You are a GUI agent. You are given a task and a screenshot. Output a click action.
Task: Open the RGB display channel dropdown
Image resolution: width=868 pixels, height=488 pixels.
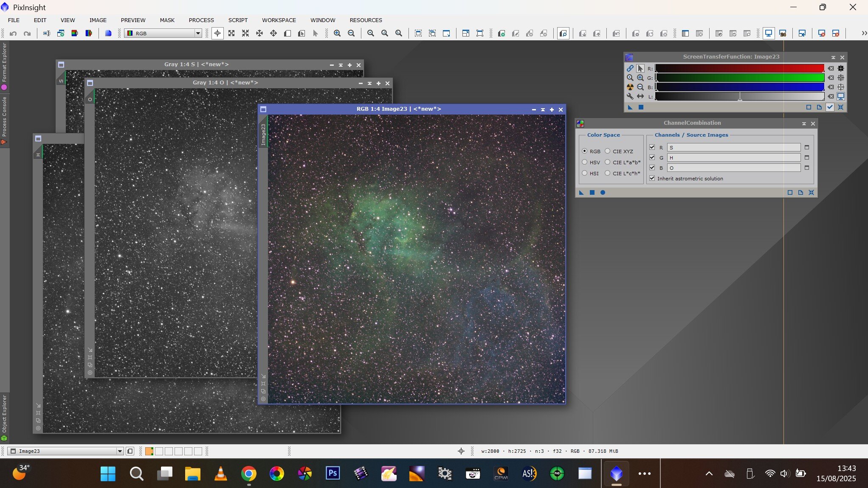coord(198,33)
